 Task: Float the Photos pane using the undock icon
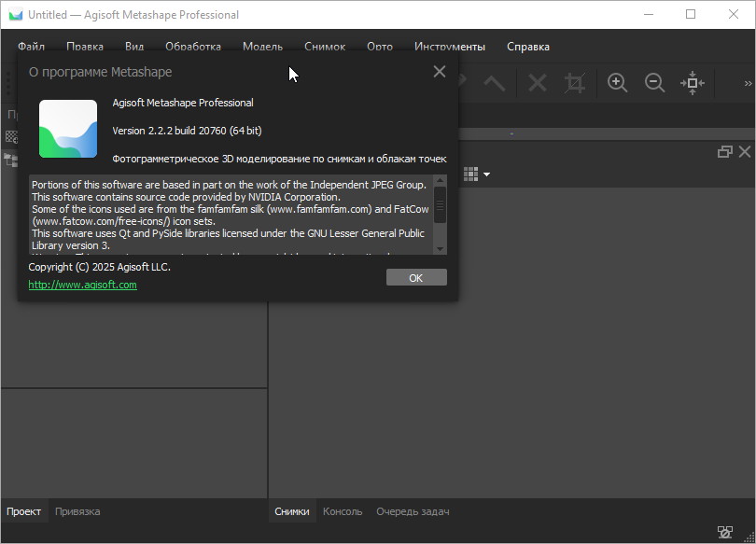[724, 152]
